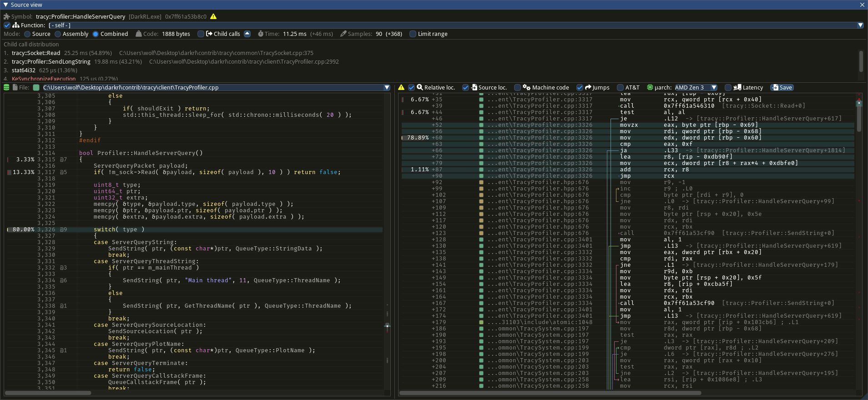Click the puzzle piece Symbol icon
Screen dimensions: 868x400
point(6,16)
